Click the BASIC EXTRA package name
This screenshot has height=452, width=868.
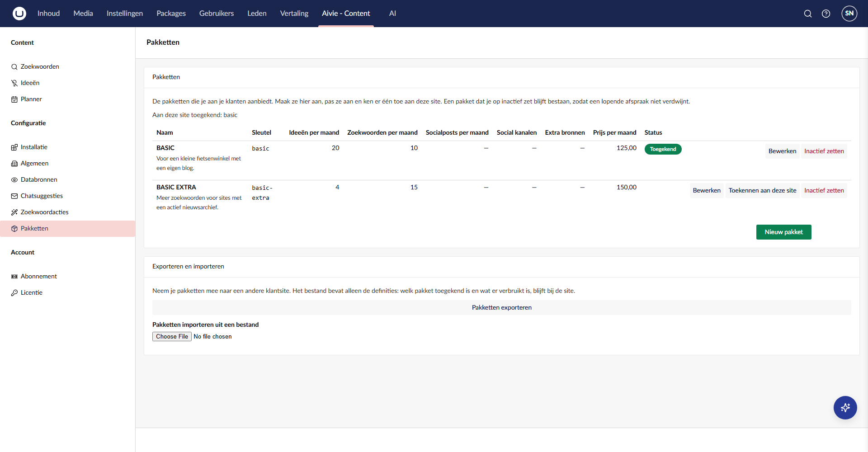pyautogui.click(x=176, y=188)
